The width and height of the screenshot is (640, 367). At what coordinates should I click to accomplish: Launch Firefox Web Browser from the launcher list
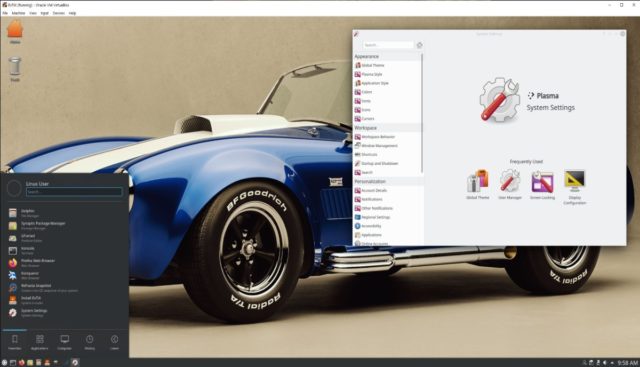65,262
